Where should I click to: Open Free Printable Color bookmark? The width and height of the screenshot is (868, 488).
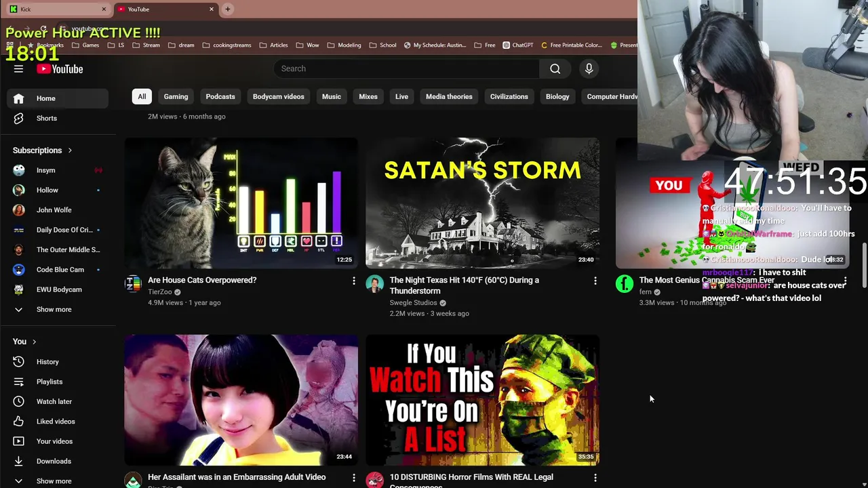[571, 45]
